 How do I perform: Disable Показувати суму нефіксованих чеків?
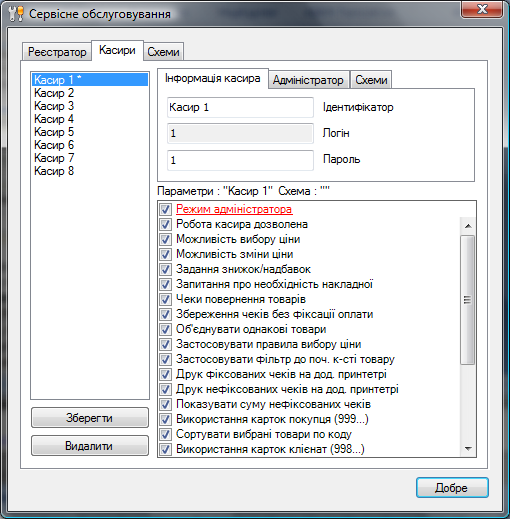pyautogui.click(x=165, y=404)
